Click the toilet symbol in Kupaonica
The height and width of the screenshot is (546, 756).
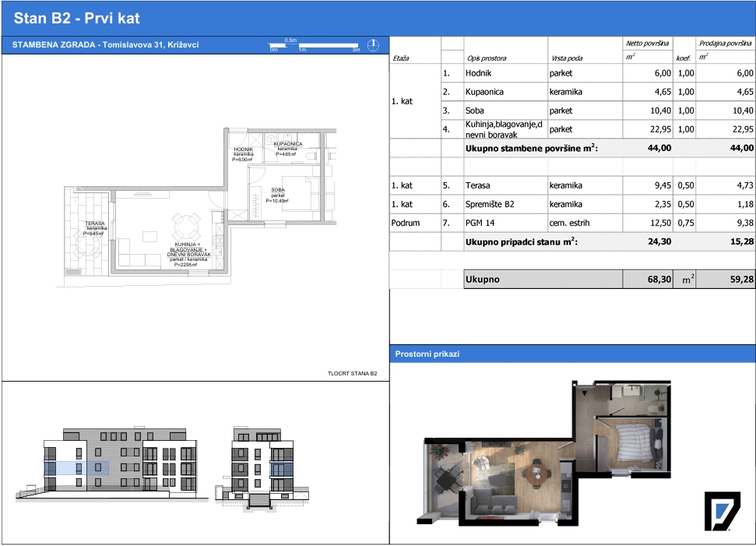coord(310,157)
